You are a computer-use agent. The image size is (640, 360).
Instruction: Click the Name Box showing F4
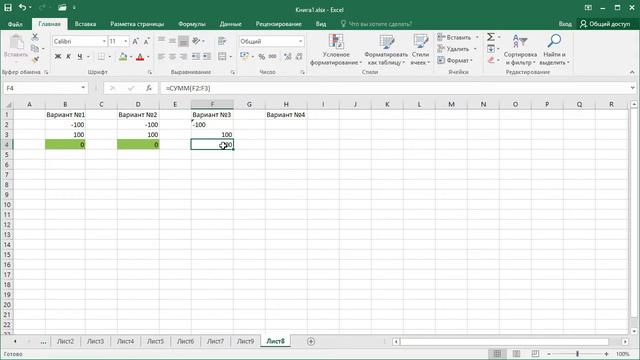coord(42,88)
